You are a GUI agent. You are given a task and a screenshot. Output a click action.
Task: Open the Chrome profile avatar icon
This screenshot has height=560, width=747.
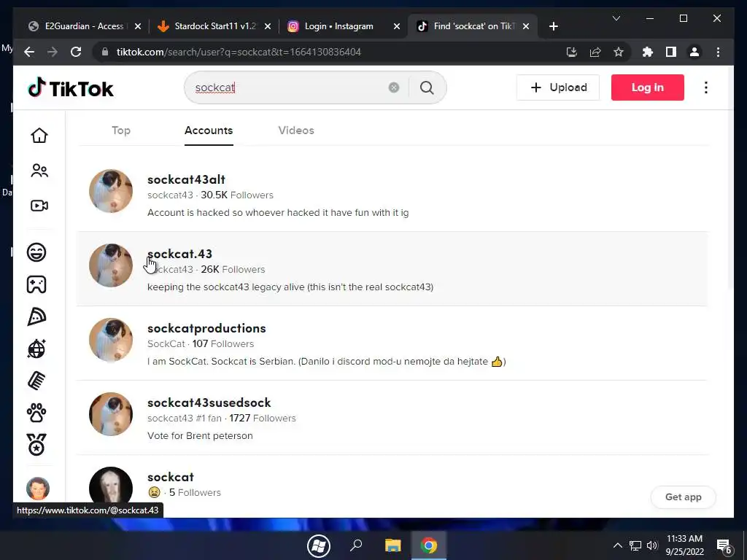tap(694, 52)
